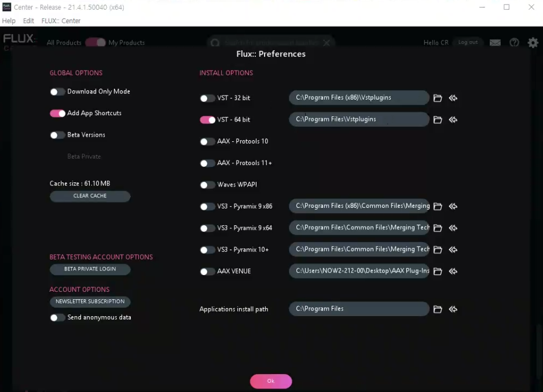Clear the search field with X
543x392 pixels.
326,43
